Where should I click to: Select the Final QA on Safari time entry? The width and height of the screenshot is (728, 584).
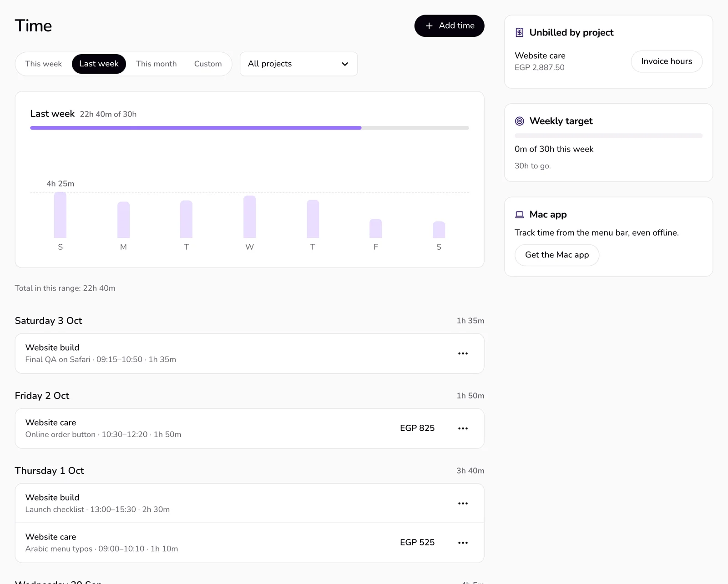(x=249, y=353)
